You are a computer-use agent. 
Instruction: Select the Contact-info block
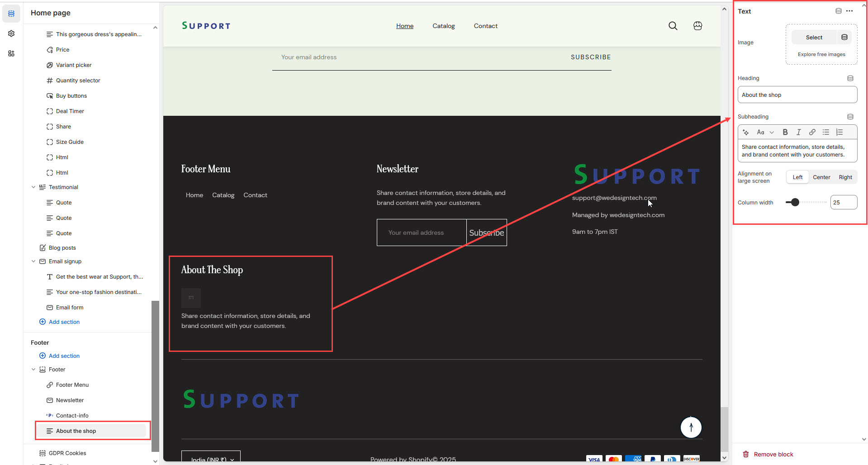tap(72, 416)
